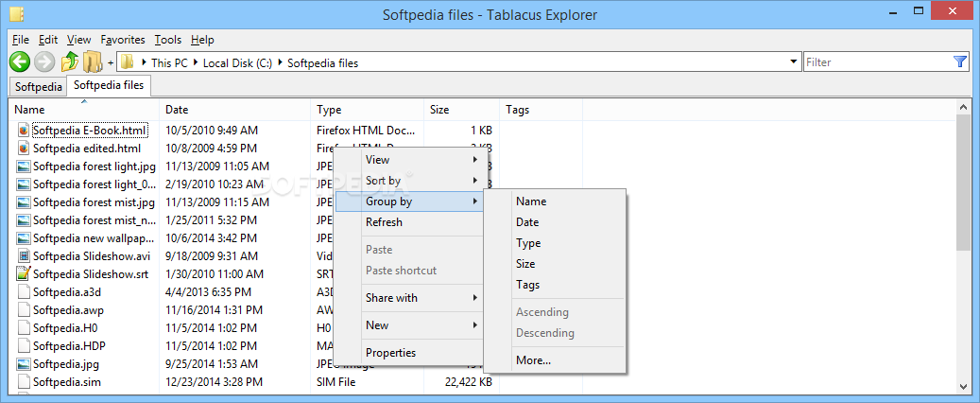
Task: Go up one folder level icon
Action: pos(69,61)
